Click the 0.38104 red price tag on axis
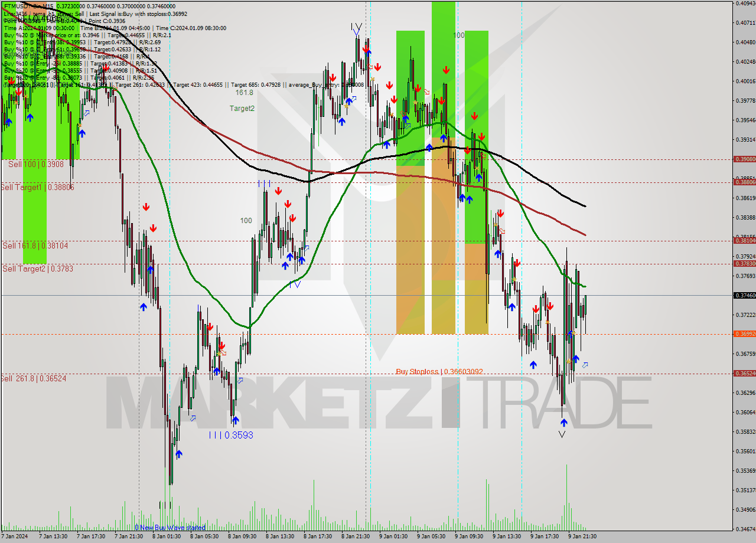756x543 pixels. point(745,241)
